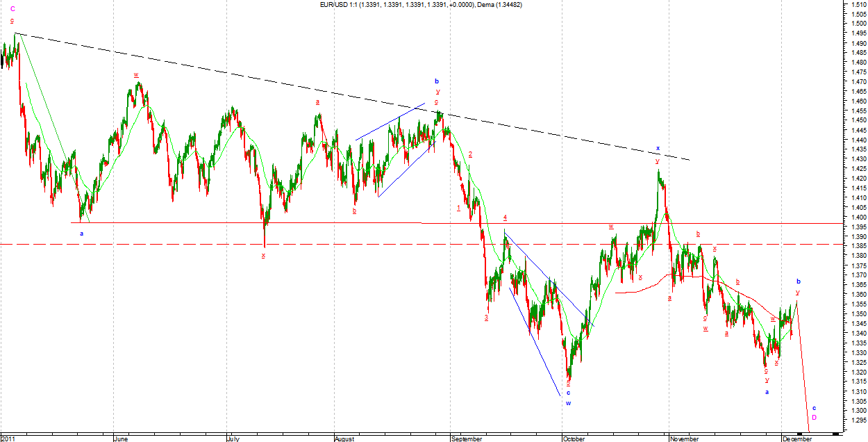Click the 1.510 price axis label
This screenshot has height=442, width=868.
(853, 4)
